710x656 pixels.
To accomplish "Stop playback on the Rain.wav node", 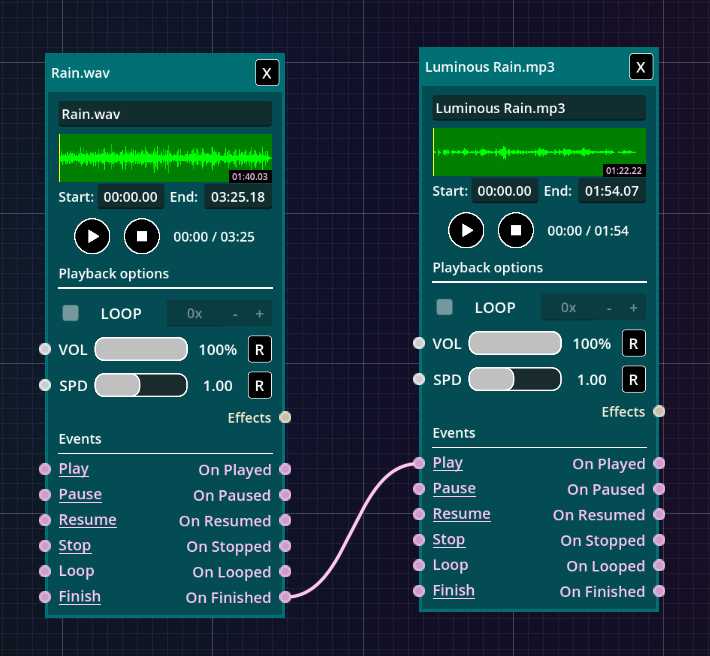I will pos(142,236).
